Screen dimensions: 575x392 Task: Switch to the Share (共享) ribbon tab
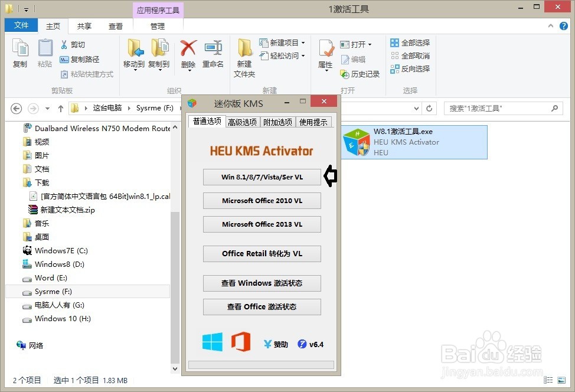click(x=84, y=26)
